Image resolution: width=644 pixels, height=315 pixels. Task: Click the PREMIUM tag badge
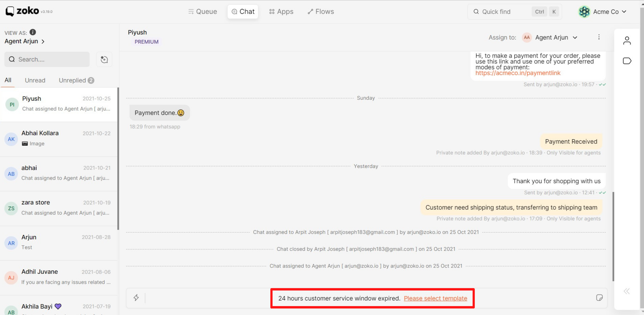[147, 42]
